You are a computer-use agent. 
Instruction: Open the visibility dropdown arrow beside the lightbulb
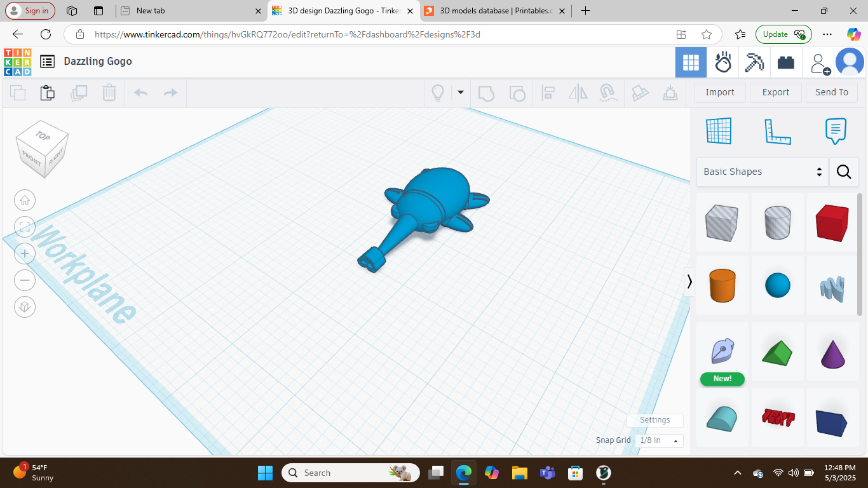coord(461,93)
